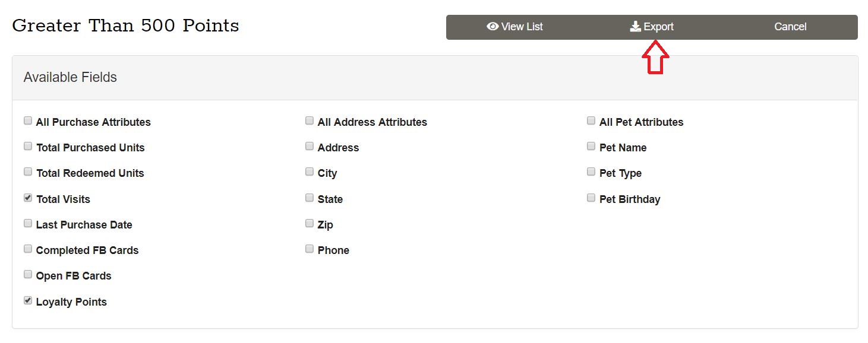Click the Export button label

(x=658, y=27)
